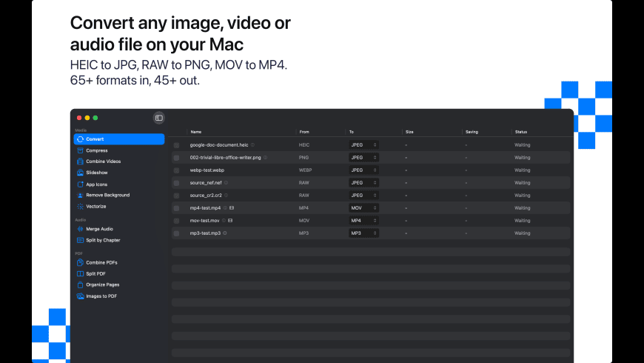Screen dimensions: 644x363
Task: Check the 002-trivial-libre-office-writer.png row checkbox
Action: click(x=177, y=158)
